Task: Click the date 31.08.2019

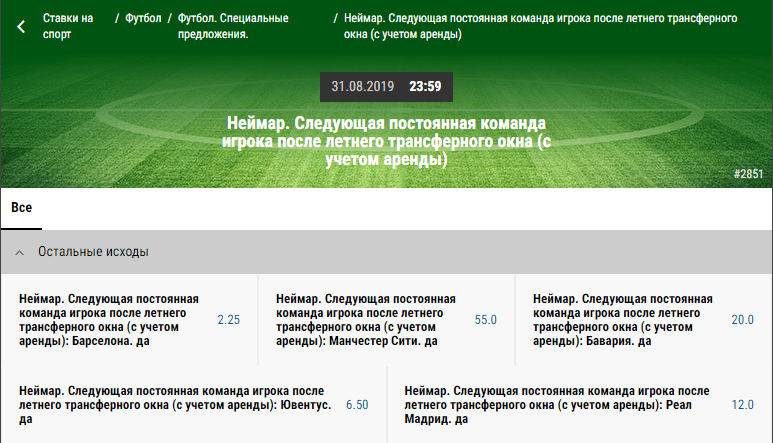Action: point(363,87)
